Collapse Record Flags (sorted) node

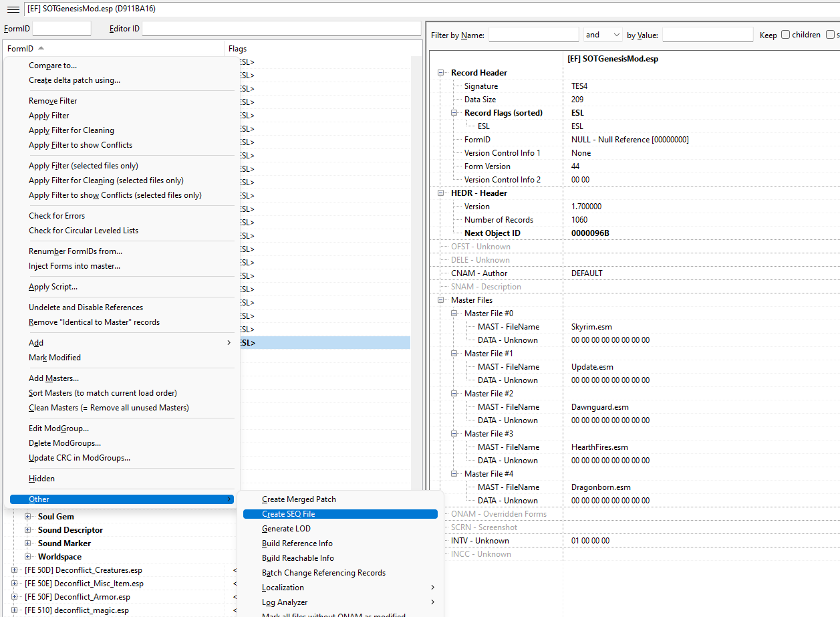point(454,113)
